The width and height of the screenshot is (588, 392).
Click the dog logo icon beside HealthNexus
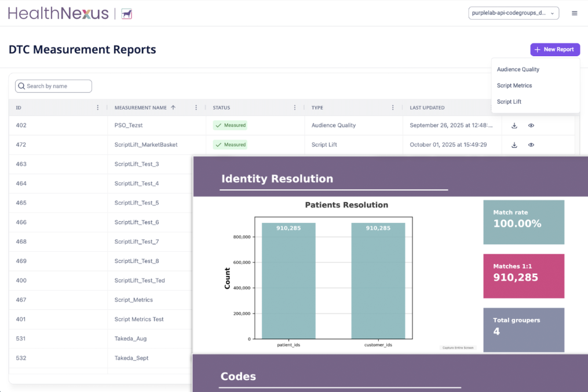point(126,14)
